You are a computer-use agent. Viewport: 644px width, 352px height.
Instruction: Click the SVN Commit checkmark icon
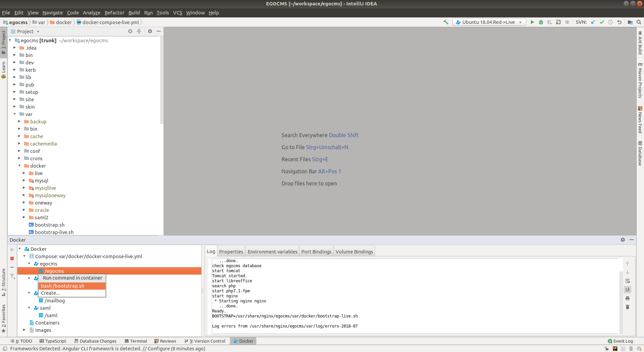(602, 22)
